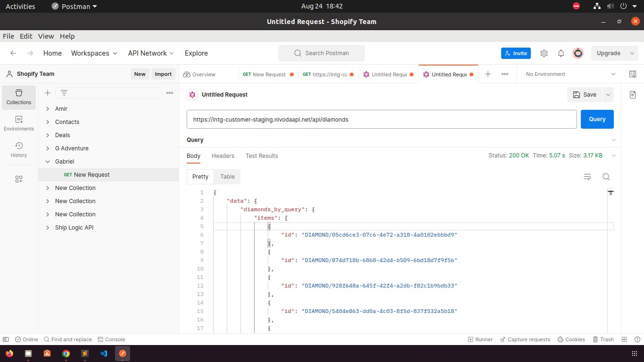Open the notifications bell

(561, 53)
